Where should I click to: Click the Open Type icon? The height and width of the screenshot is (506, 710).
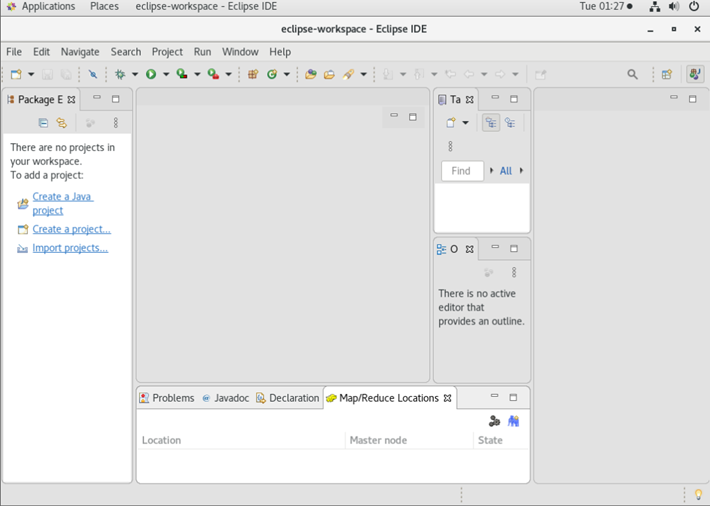311,74
